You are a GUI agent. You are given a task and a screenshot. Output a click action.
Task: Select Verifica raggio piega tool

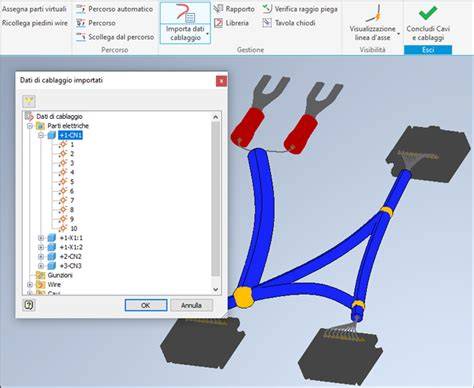pyautogui.click(x=300, y=9)
